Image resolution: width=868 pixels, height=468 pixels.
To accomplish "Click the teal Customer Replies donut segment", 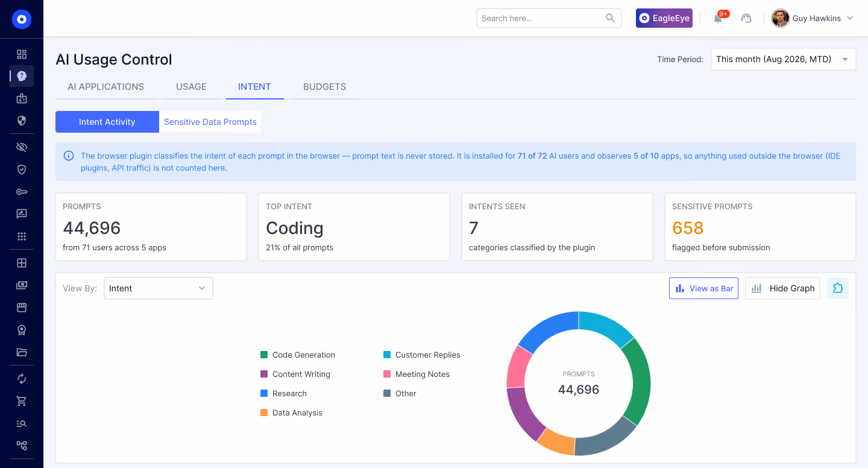I will tap(605, 326).
